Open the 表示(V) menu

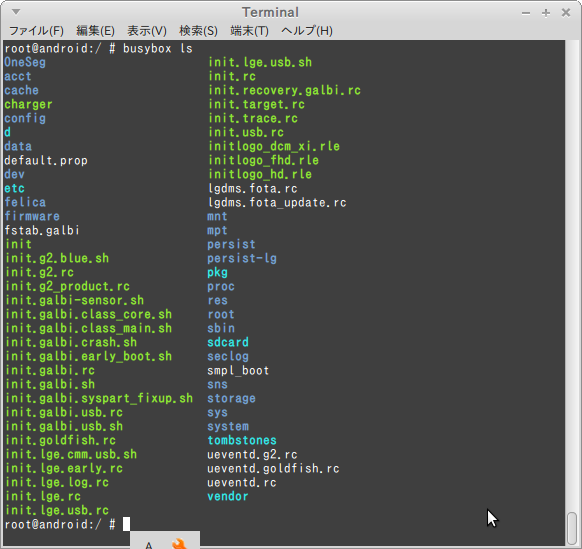pos(147,30)
